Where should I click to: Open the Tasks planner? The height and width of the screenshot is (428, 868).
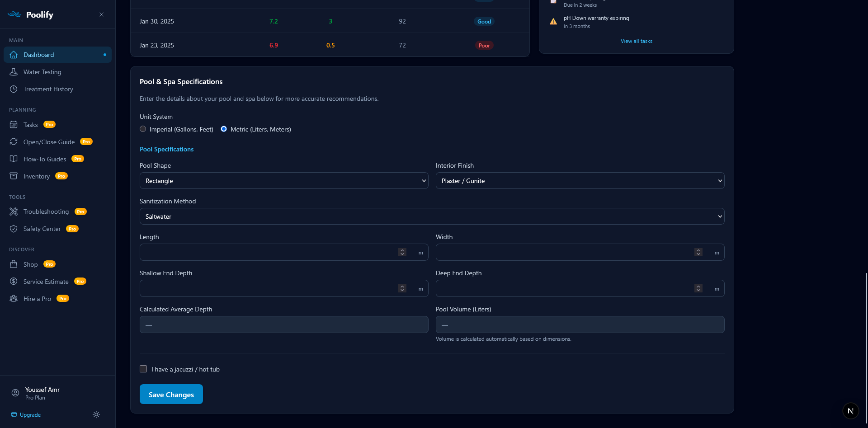click(x=30, y=125)
